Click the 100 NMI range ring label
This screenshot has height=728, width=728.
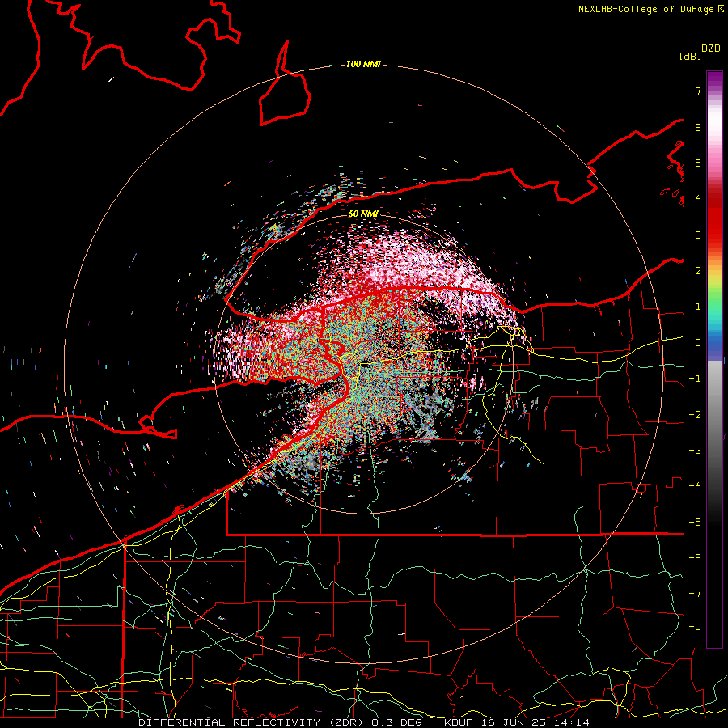(363, 64)
